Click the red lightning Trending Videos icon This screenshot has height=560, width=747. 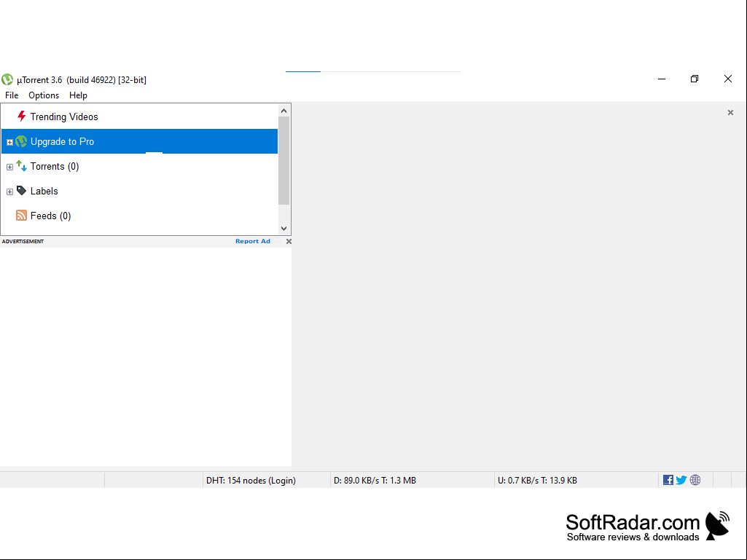tap(21, 117)
